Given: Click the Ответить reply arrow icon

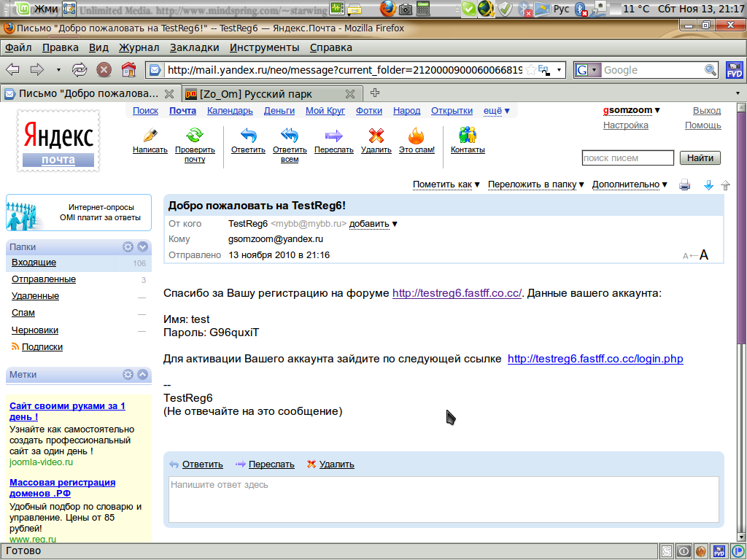Looking at the screenshot, I should coord(248,135).
